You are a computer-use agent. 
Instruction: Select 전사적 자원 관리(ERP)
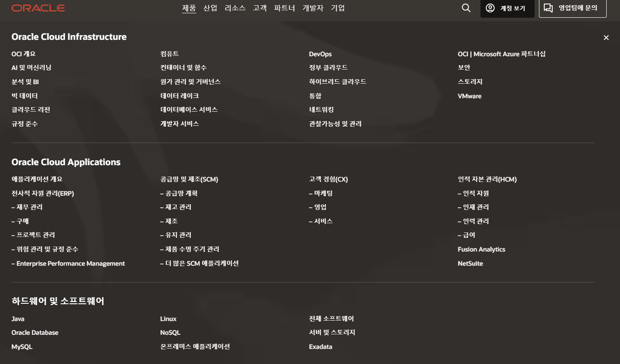pos(43,194)
